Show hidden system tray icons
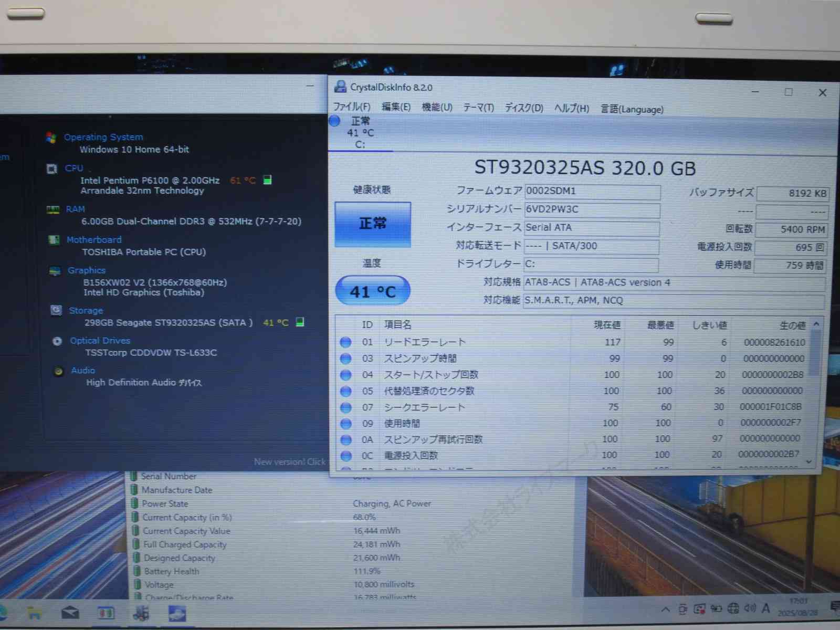The width and height of the screenshot is (840, 630). [665, 610]
